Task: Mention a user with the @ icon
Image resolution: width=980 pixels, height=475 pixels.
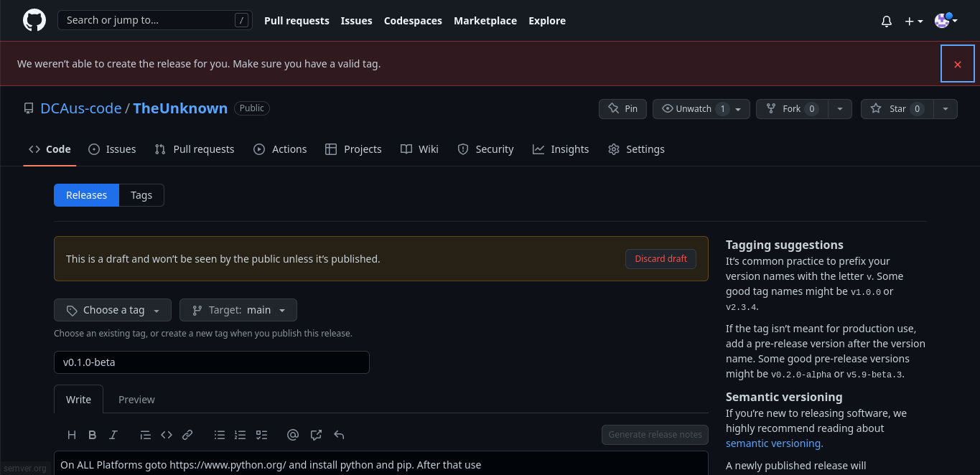Action: pyautogui.click(x=293, y=435)
